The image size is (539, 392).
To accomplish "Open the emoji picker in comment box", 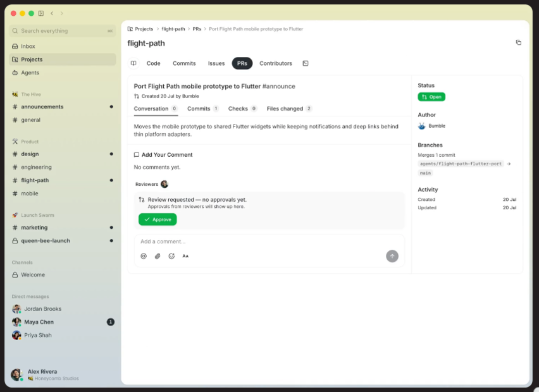I will click(171, 256).
